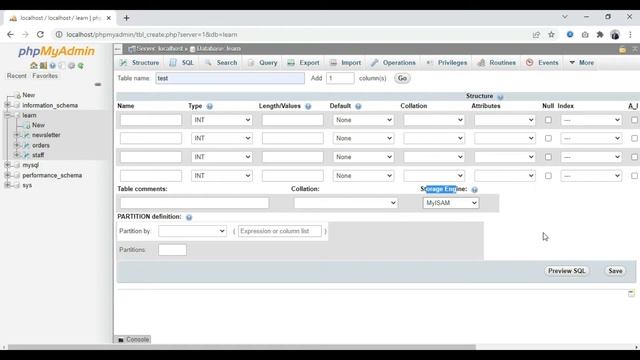The image size is (640, 360).
Task: Click the browser back arrow
Action: pos(10,35)
